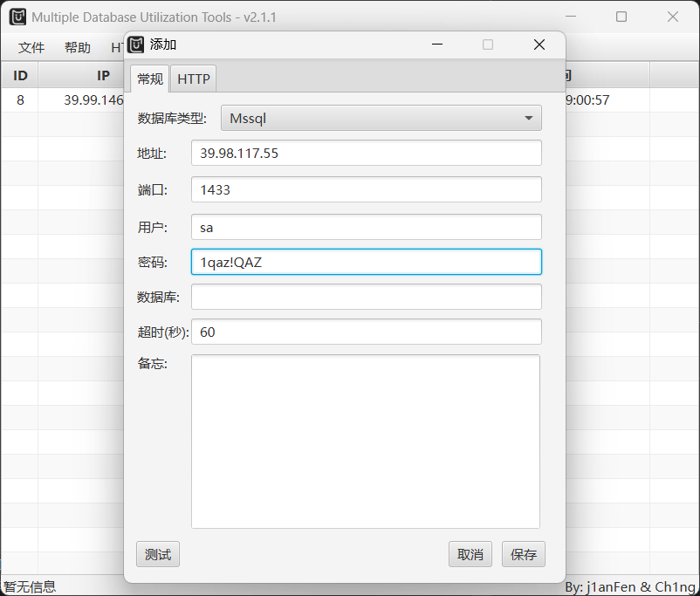Image resolution: width=700 pixels, height=596 pixels.
Task: Maximize the main application window
Action: tap(621, 17)
